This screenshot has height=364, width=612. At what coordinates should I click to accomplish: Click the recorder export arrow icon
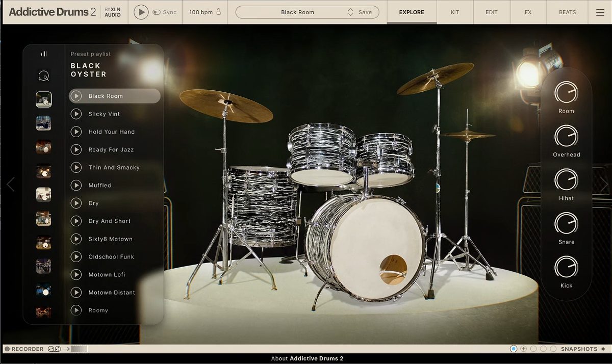click(66, 349)
